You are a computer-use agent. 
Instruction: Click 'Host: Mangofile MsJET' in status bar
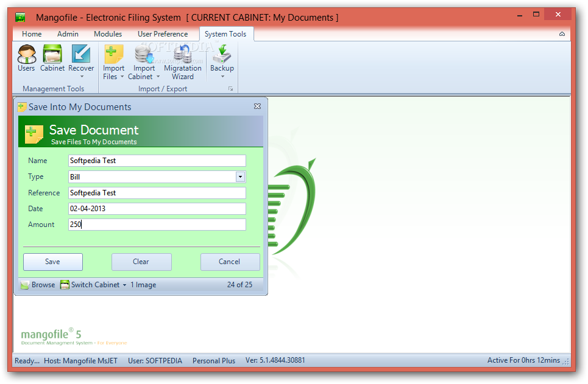[x=80, y=361]
